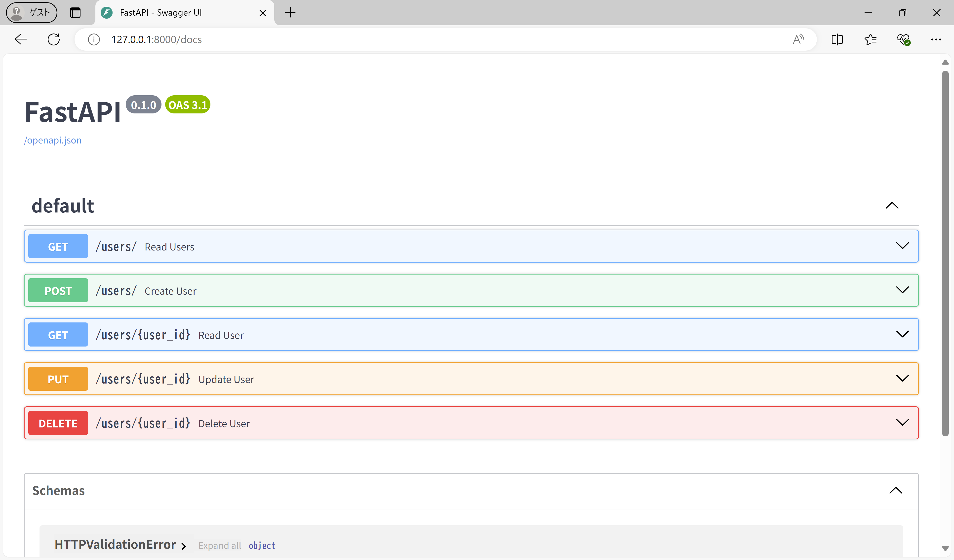Click Expand all for HTTPValidationError

tap(220, 546)
